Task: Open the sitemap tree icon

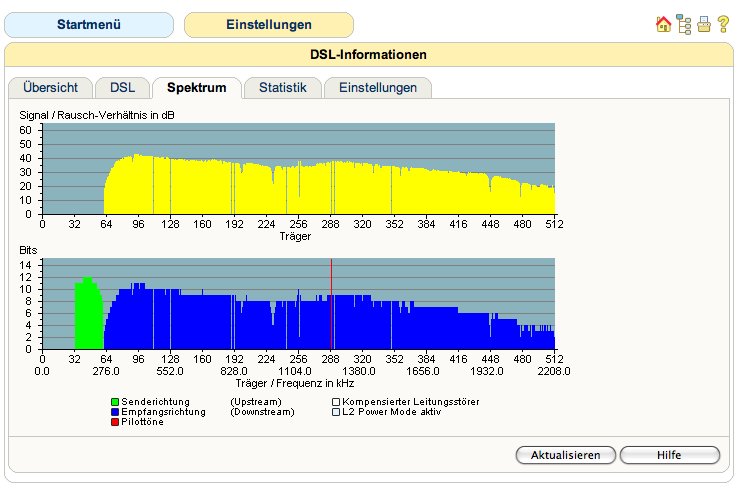Action: click(x=684, y=24)
